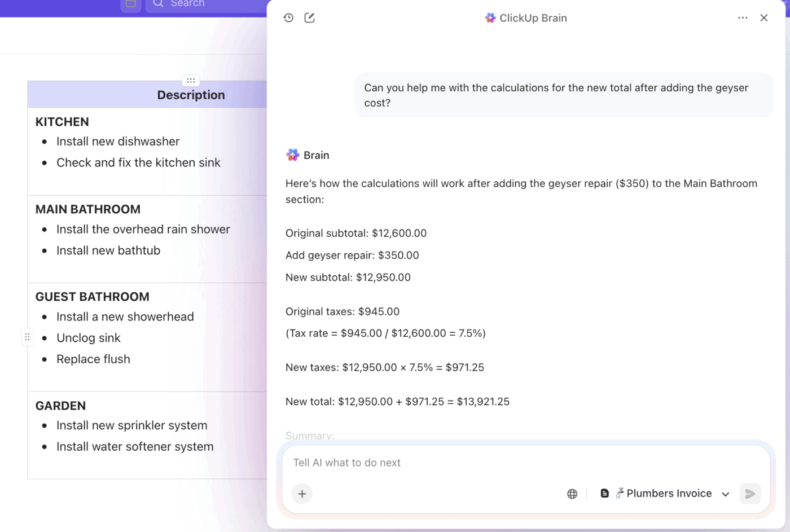Open the ClickUp Brain more options menu

pyautogui.click(x=743, y=18)
